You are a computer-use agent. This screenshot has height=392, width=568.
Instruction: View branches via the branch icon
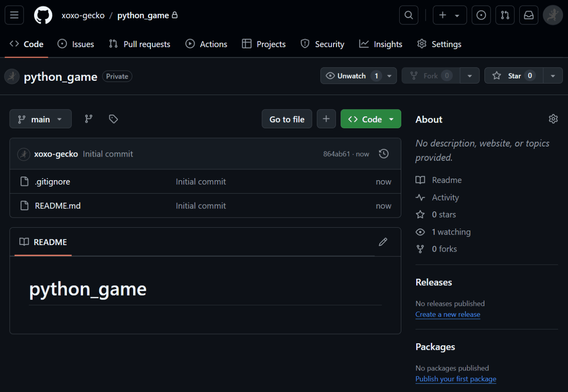tap(88, 119)
